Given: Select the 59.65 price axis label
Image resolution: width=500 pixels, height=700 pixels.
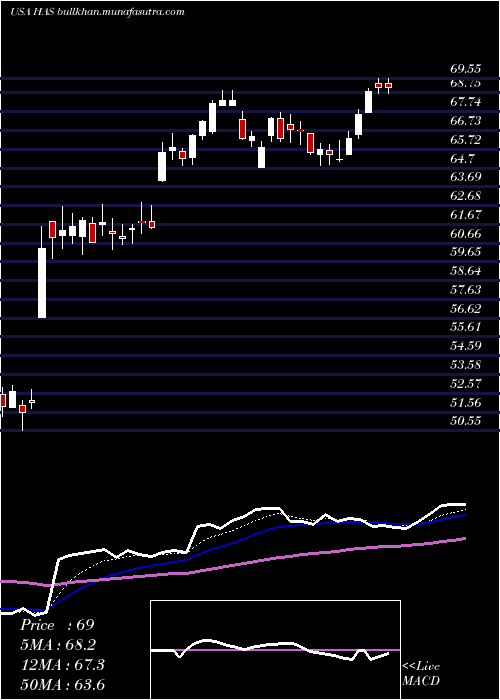Looking at the screenshot, I should click(466, 251).
